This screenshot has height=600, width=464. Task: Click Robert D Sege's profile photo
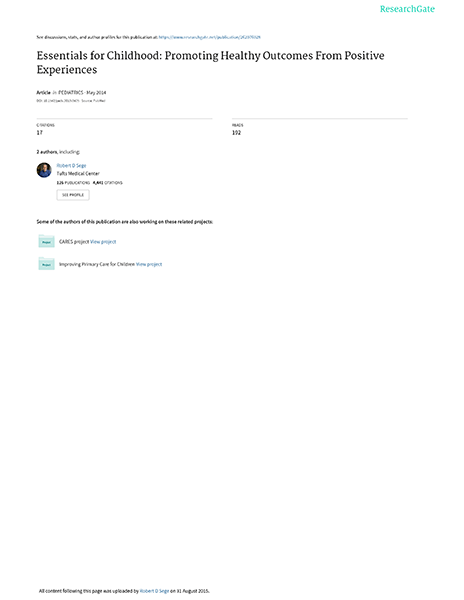click(44, 170)
